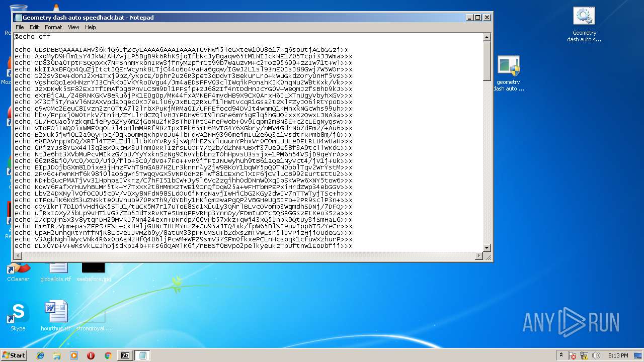Click the '@echo off' line
Screen dimensions: 644x362
tap(33, 37)
